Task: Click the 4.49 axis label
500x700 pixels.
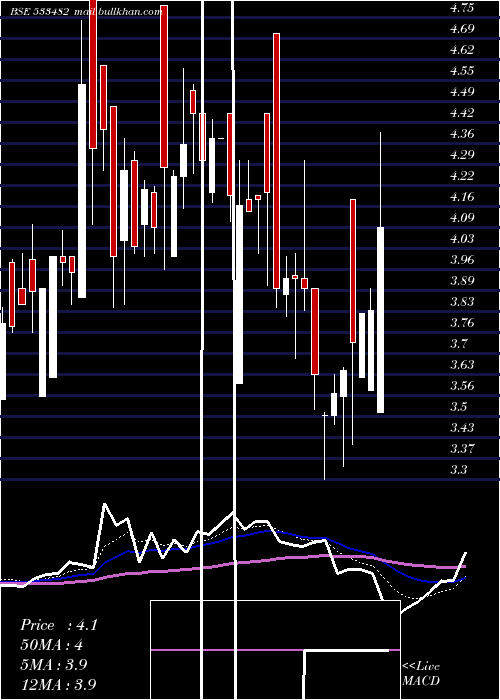Action: pos(462,92)
